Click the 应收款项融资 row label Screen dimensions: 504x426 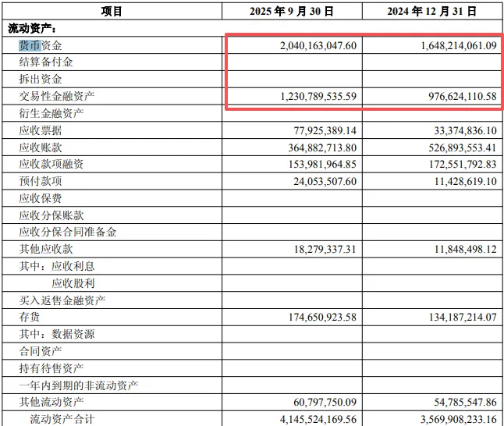51,164
